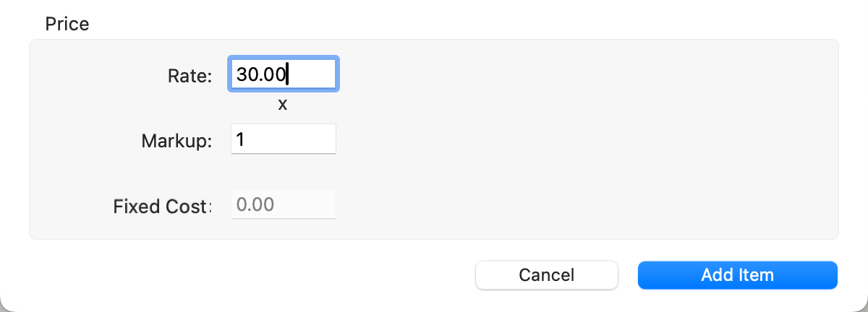Click the Markup: label
This screenshot has width=868, height=312.
176,141
